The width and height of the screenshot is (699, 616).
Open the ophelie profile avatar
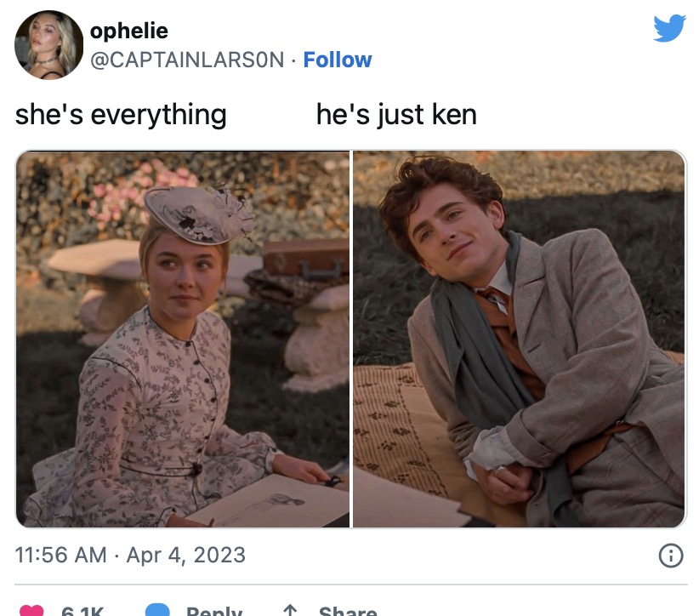coord(49,45)
